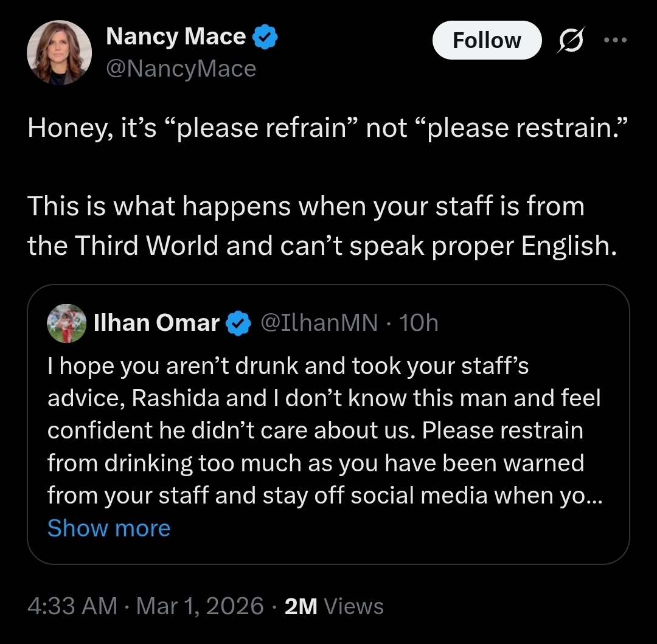
Task: Expand quoted tweet with Show more
Action: [x=109, y=528]
